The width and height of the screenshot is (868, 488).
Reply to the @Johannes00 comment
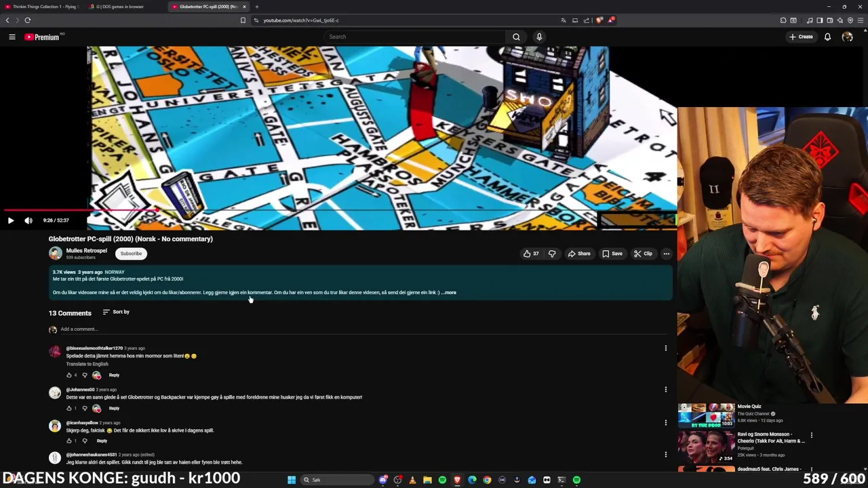tap(114, 408)
